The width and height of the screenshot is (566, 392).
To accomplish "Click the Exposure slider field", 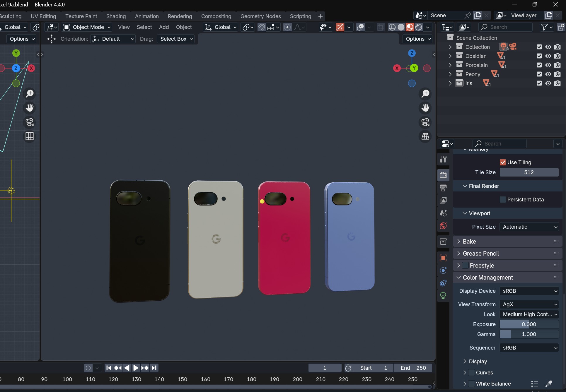I will (x=529, y=324).
